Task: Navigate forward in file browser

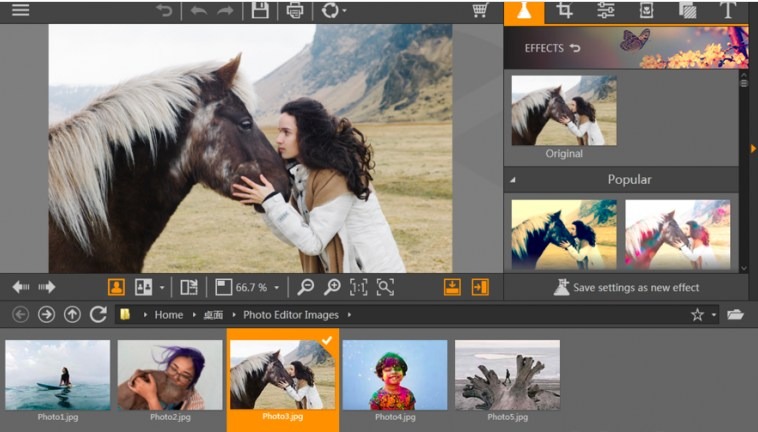Action: point(46,315)
